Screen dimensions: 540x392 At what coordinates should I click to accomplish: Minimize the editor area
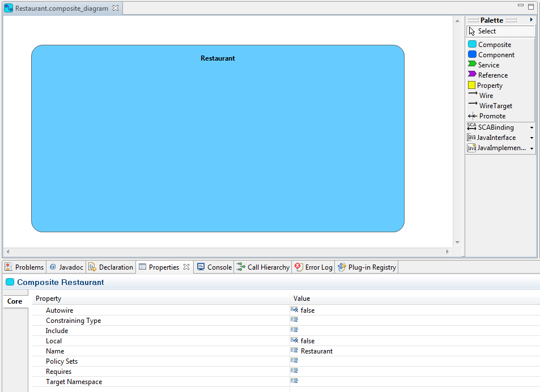coord(521,6)
